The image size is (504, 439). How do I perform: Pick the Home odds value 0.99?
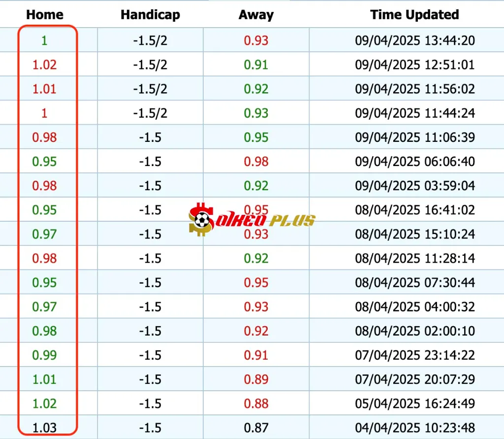[44, 355]
